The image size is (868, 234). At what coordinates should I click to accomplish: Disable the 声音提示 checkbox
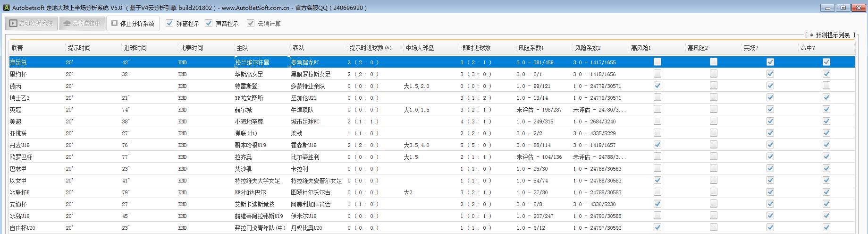[209, 23]
